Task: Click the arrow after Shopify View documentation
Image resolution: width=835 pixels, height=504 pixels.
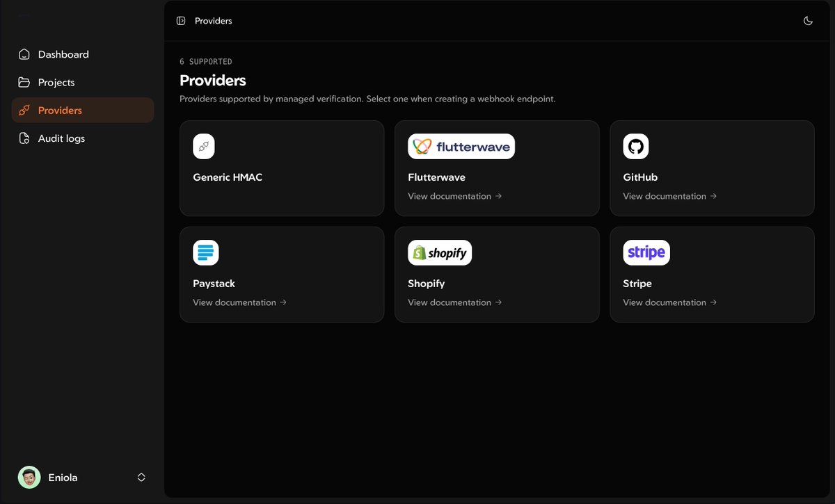Action: 498,302
